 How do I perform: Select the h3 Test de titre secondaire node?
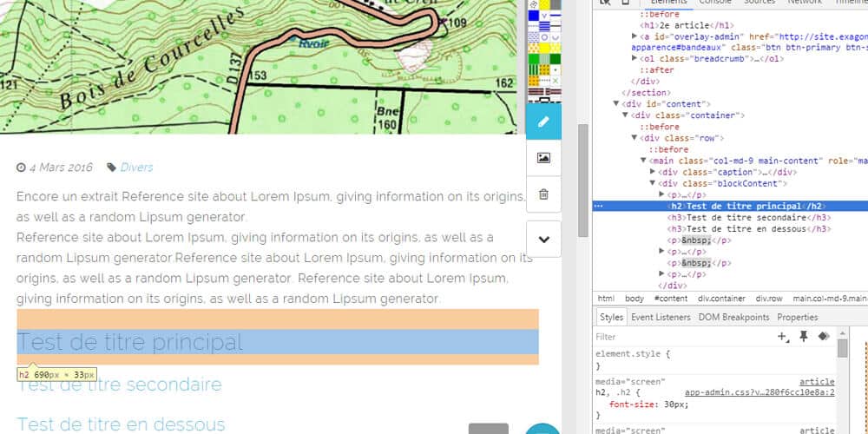coord(750,218)
